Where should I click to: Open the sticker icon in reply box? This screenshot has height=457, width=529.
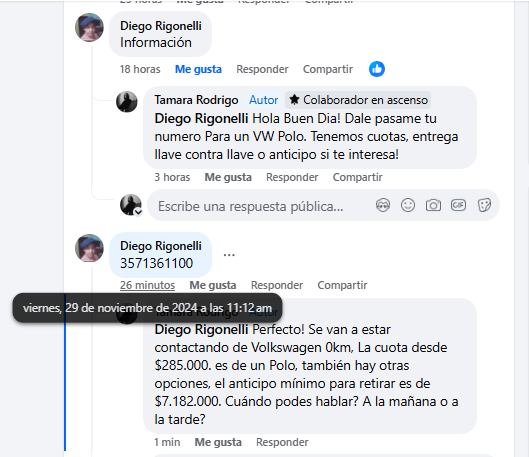click(484, 205)
